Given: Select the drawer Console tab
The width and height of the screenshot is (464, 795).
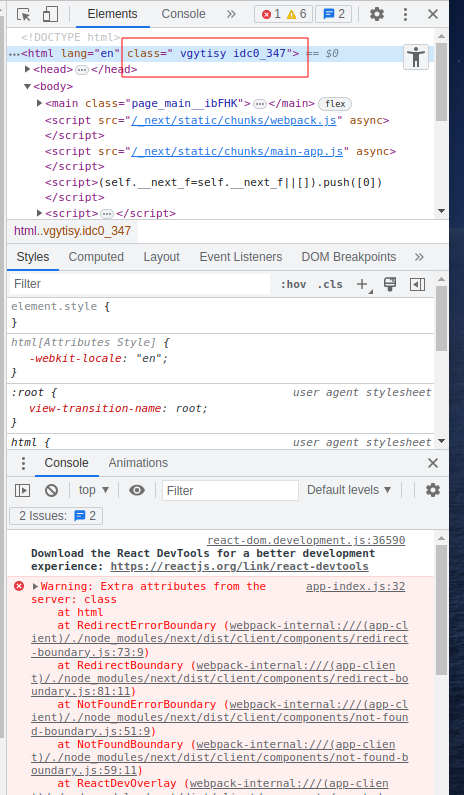Looking at the screenshot, I should click(x=66, y=463).
